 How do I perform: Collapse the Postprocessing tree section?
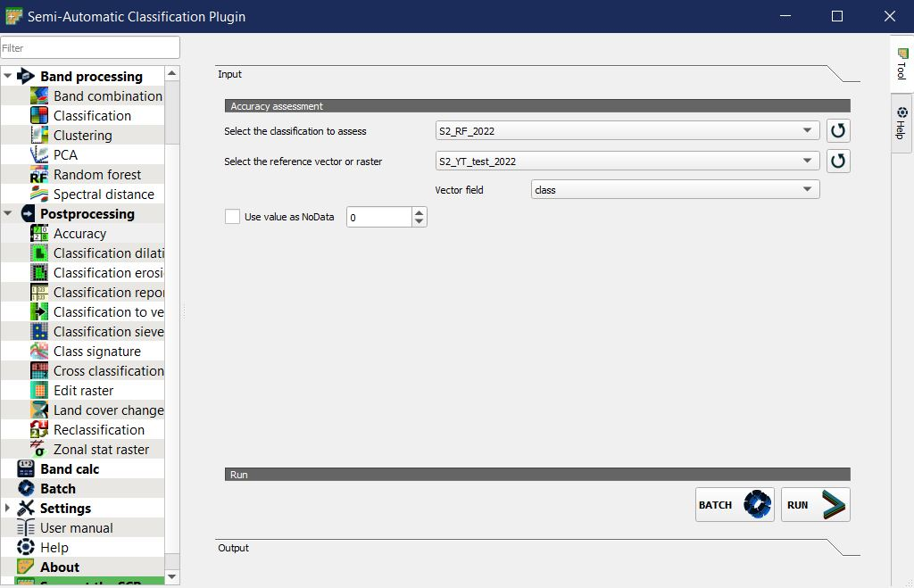[x=8, y=214]
